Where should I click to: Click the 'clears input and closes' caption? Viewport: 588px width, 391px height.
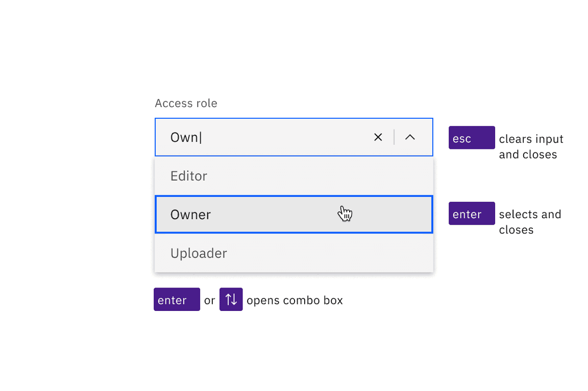pyautogui.click(x=531, y=146)
